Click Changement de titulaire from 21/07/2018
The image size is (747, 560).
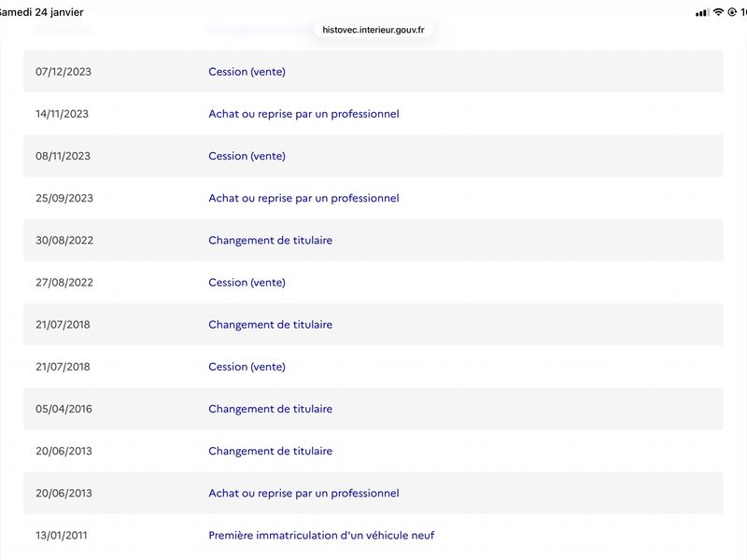[270, 325]
